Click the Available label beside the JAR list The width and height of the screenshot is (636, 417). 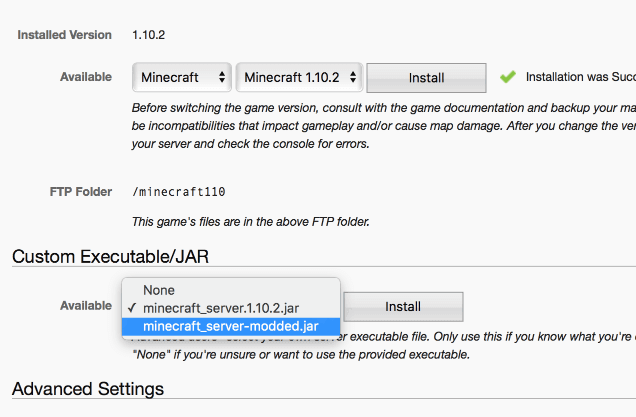pyautogui.click(x=86, y=306)
